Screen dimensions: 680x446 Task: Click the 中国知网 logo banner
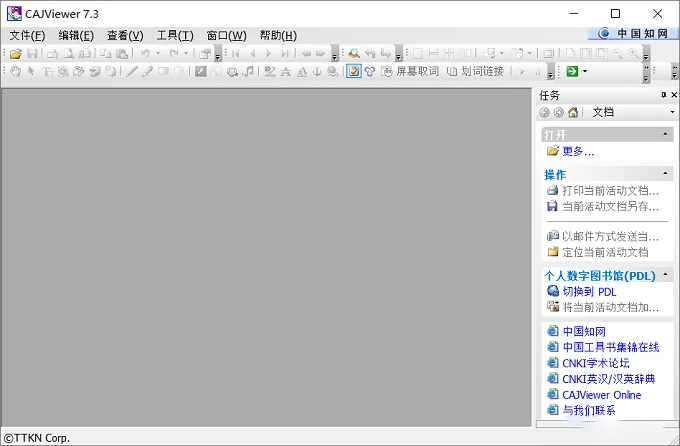(x=633, y=33)
